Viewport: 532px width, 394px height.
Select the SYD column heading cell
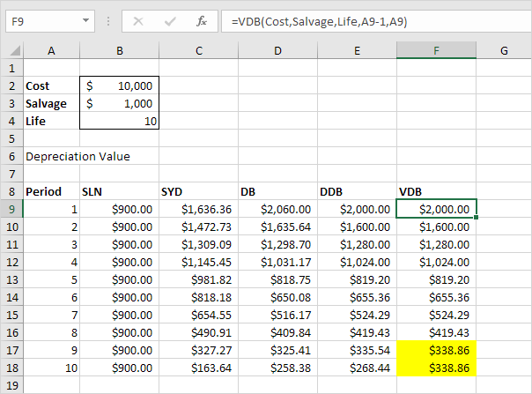click(197, 191)
